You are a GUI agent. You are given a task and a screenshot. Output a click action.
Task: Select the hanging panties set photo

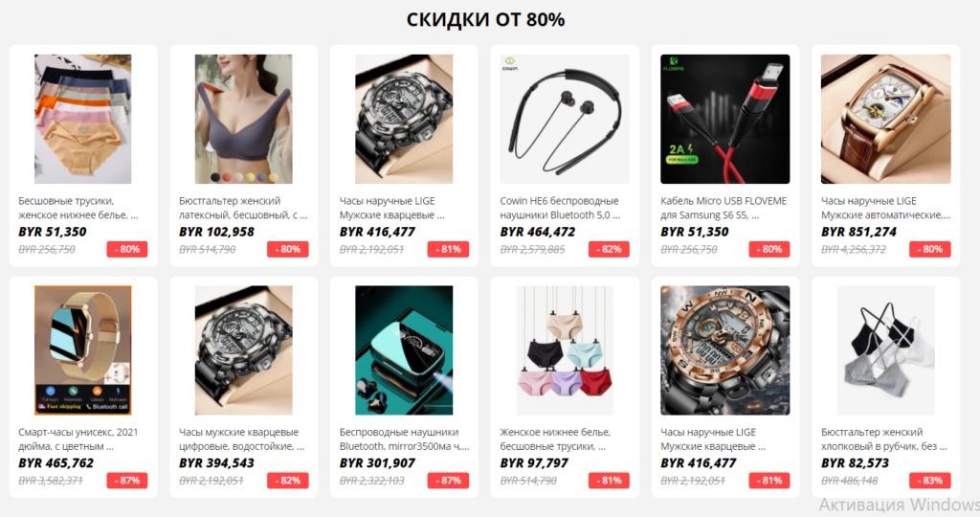point(565,350)
